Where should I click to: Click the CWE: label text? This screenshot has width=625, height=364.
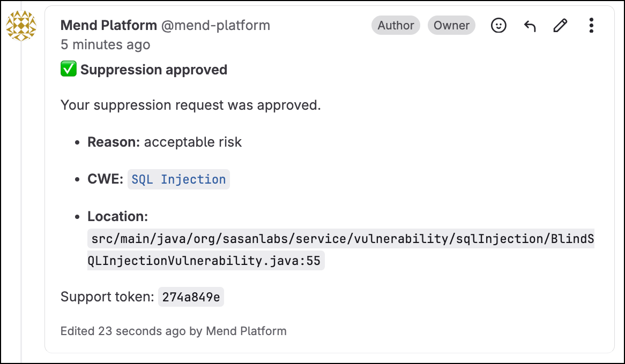[x=105, y=179]
